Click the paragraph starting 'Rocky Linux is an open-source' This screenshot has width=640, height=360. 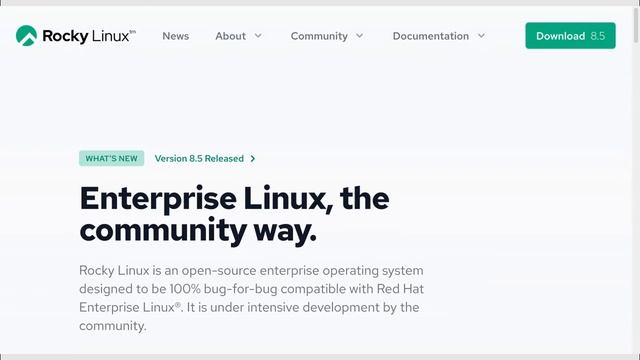[251, 298]
